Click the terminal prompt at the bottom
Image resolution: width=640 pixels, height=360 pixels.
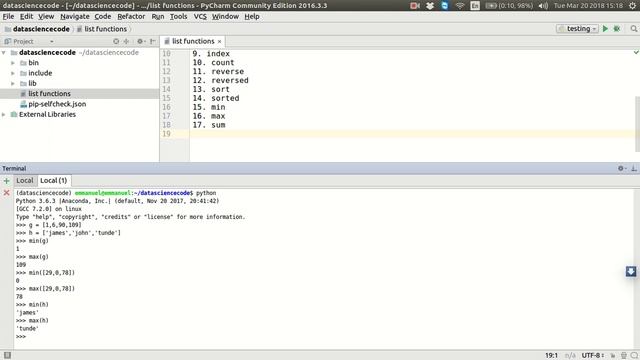[21, 337]
